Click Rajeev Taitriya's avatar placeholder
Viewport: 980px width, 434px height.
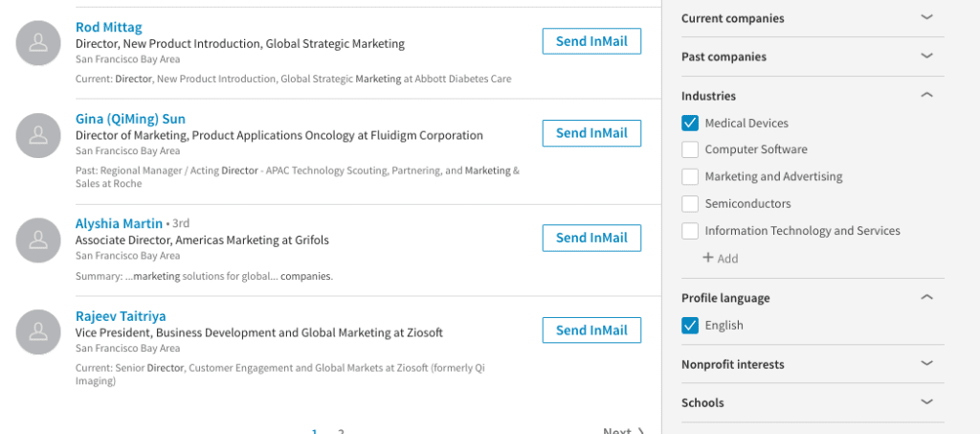click(38, 331)
